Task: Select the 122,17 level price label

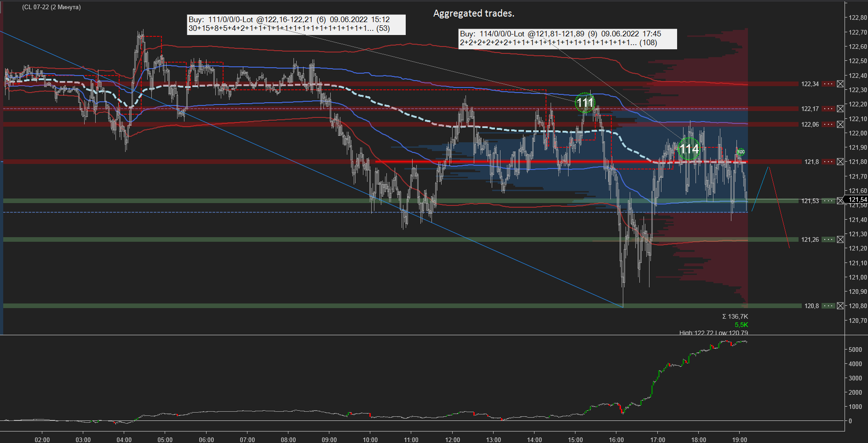Action: [810, 109]
